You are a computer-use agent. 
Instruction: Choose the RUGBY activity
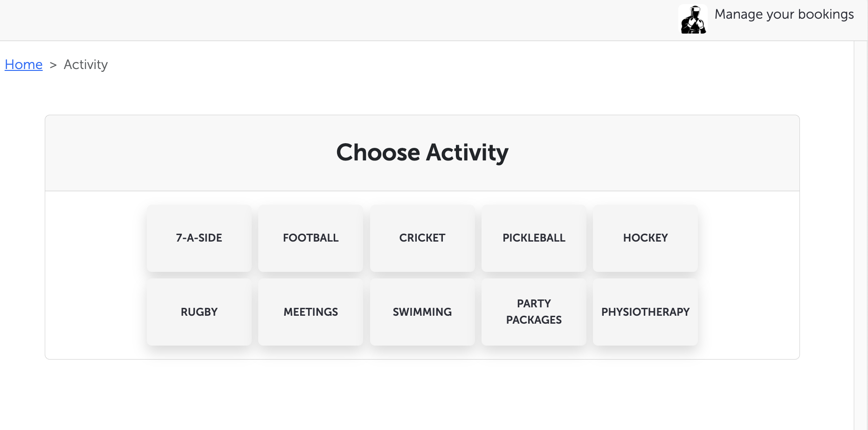tap(199, 312)
